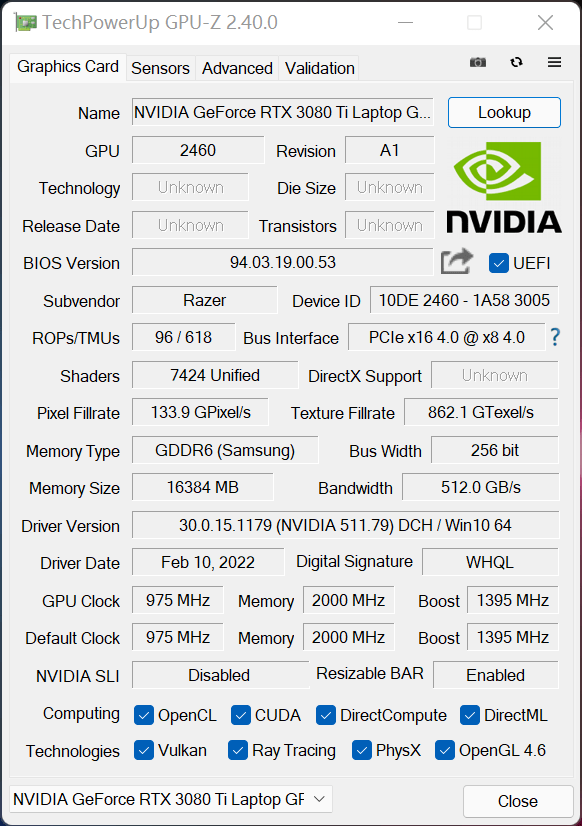The height and width of the screenshot is (826, 582).
Task: Click the question mark beside Bus Interface
Action: point(555,337)
